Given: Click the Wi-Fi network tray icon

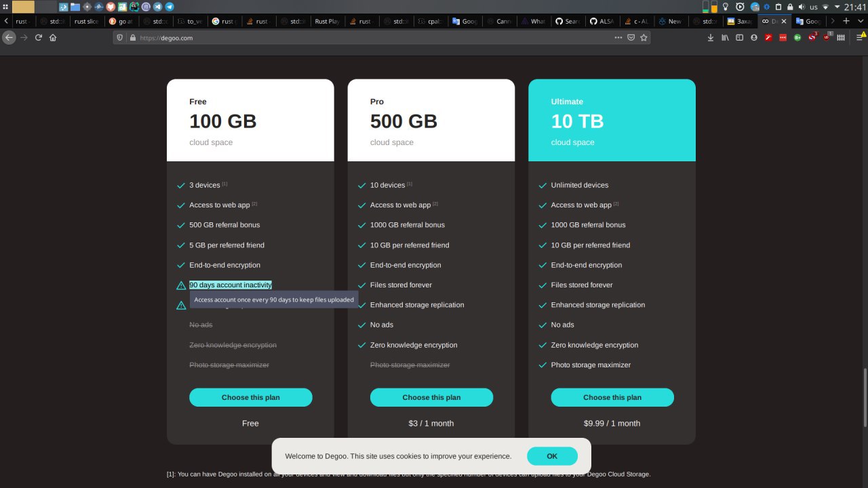Looking at the screenshot, I should tap(825, 7).
